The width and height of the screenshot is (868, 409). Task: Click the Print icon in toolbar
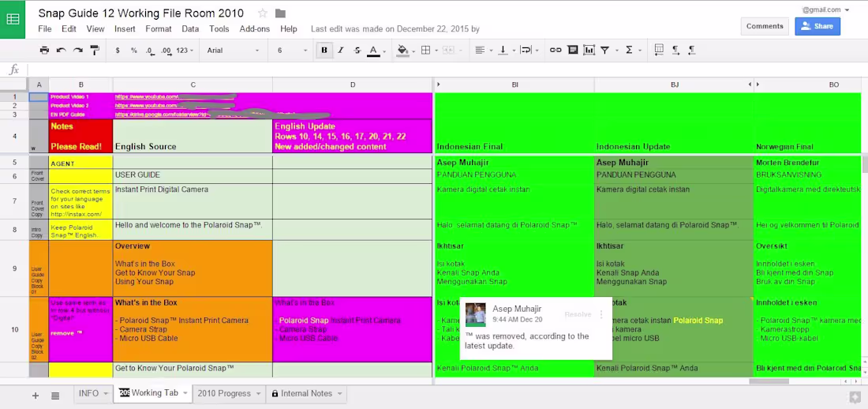tap(44, 51)
